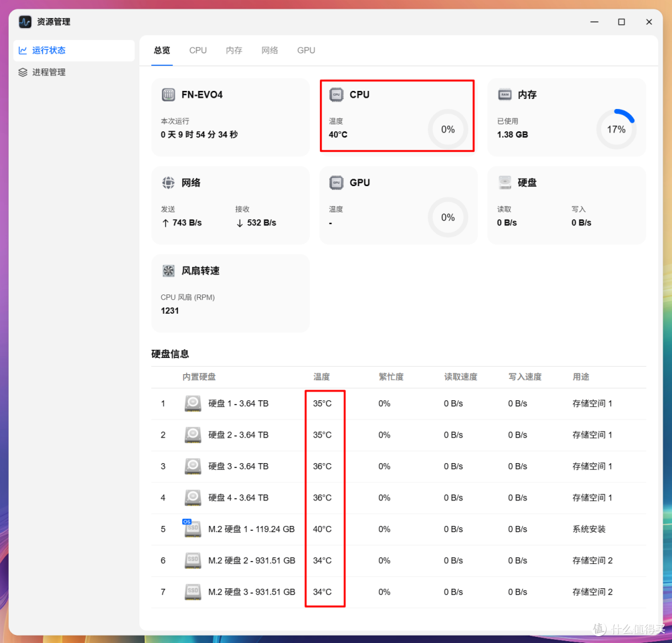
Task: Click the SSD icon for M.2 硬盘 2
Action: pos(193,561)
